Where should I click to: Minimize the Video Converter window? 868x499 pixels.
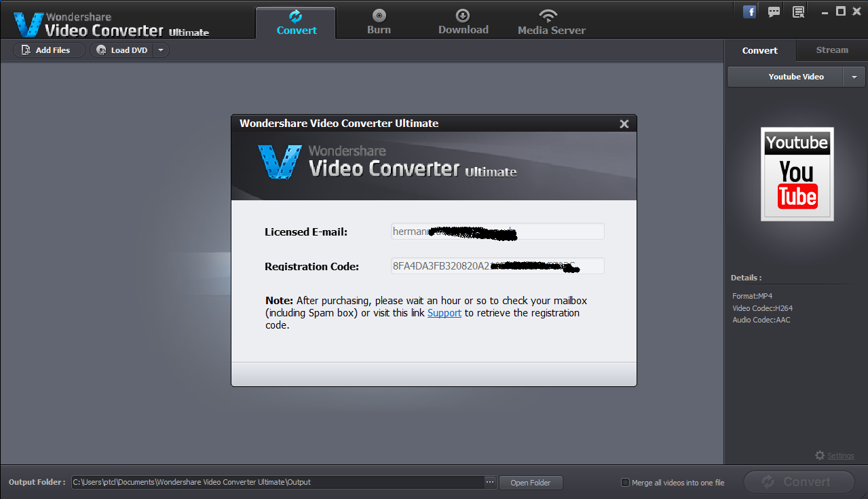click(x=825, y=12)
